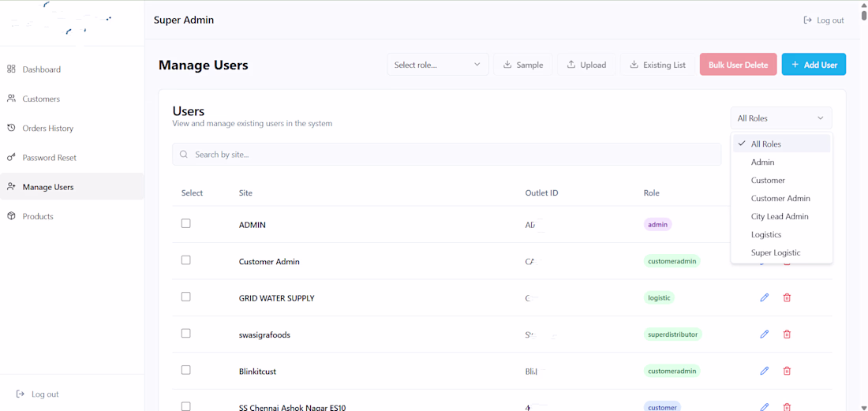The height and width of the screenshot is (411, 868).
Task: Download the Sample file
Action: tap(522, 65)
